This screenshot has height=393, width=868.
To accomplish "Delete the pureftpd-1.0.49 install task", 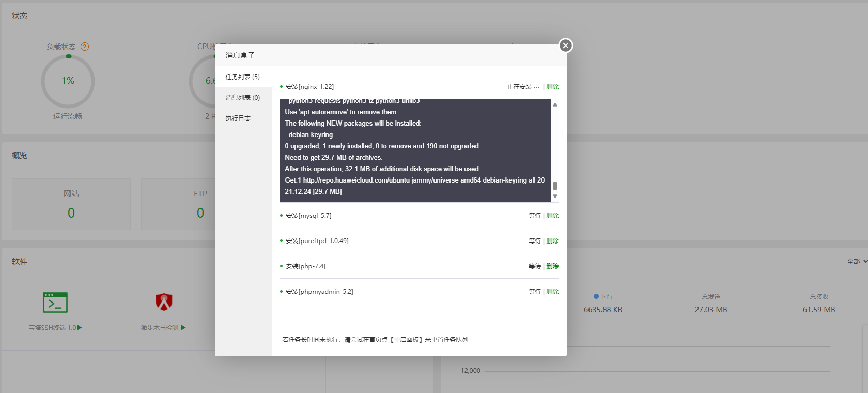I will tap(552, 241).
